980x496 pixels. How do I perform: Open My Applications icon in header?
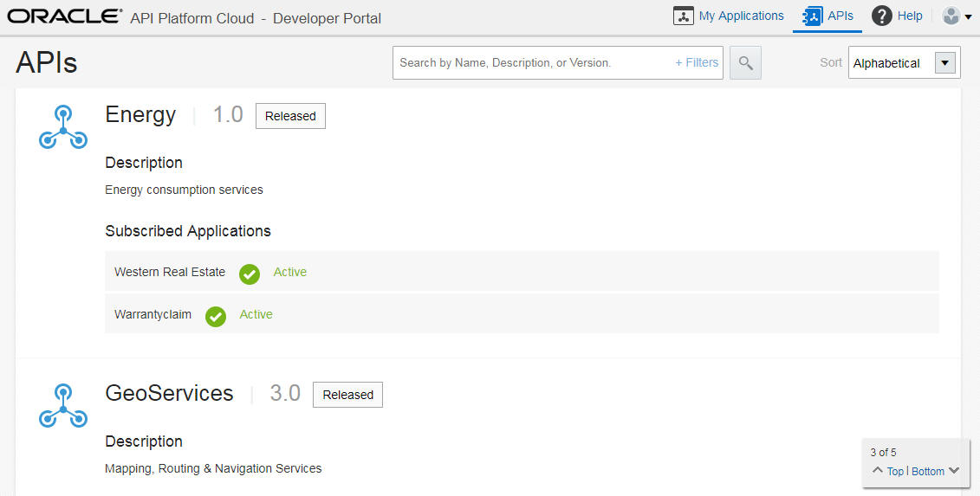[683, 16]
